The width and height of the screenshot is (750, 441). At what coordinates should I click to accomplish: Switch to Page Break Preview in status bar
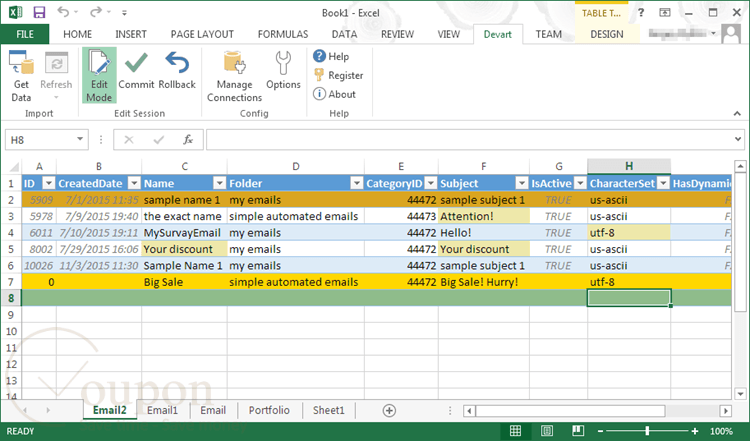[578, 430]
